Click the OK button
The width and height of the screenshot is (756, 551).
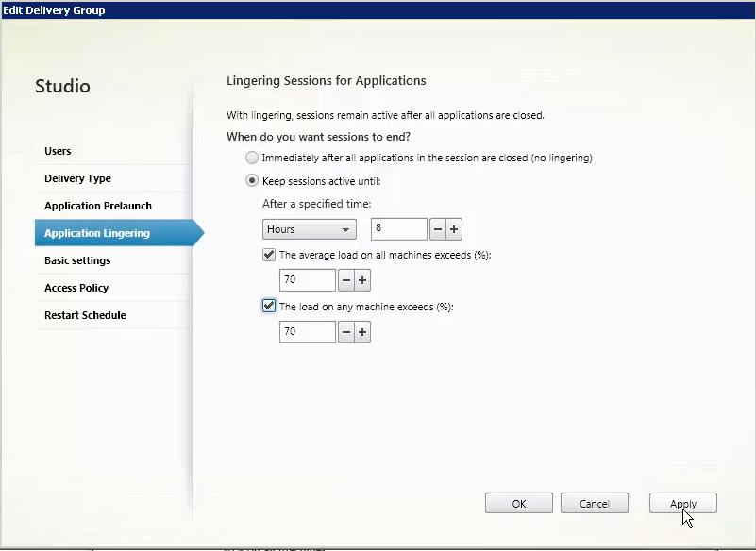519,503
